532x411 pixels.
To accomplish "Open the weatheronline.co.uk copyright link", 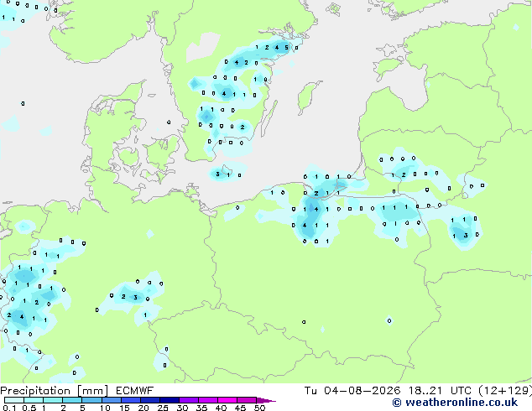I will coord(455,403).
